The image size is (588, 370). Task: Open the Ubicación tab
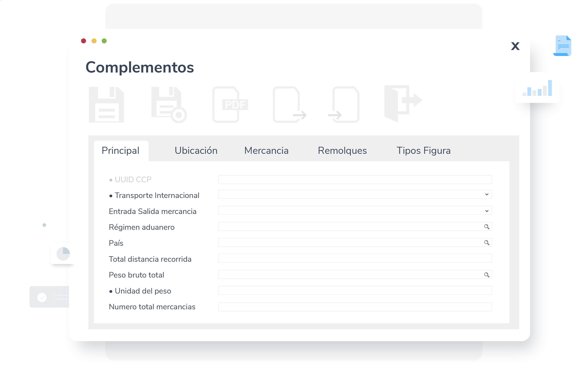click(x=196, y=150)
